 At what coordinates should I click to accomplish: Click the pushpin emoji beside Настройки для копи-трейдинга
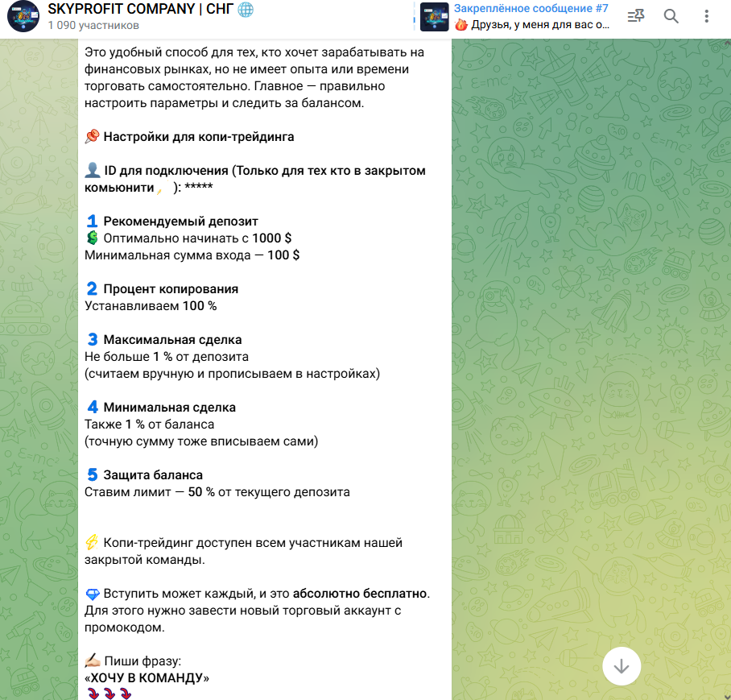pos(93,137)
